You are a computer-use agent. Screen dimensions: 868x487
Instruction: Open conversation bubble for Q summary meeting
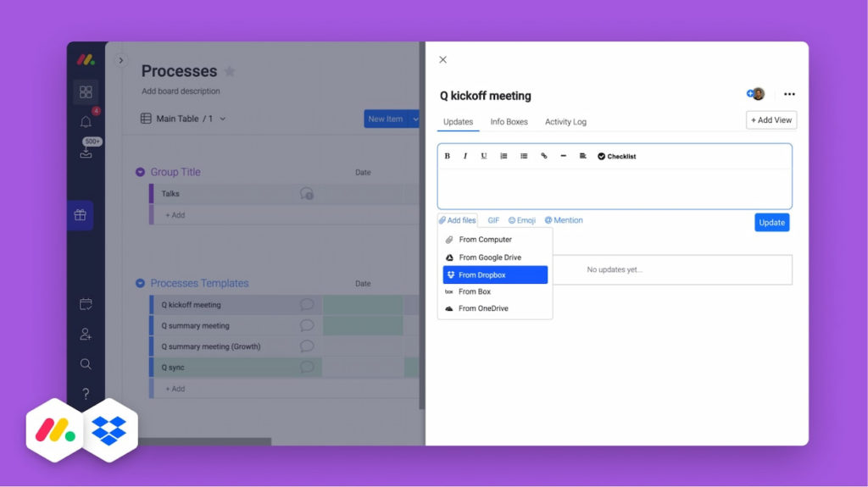(307, 325)
